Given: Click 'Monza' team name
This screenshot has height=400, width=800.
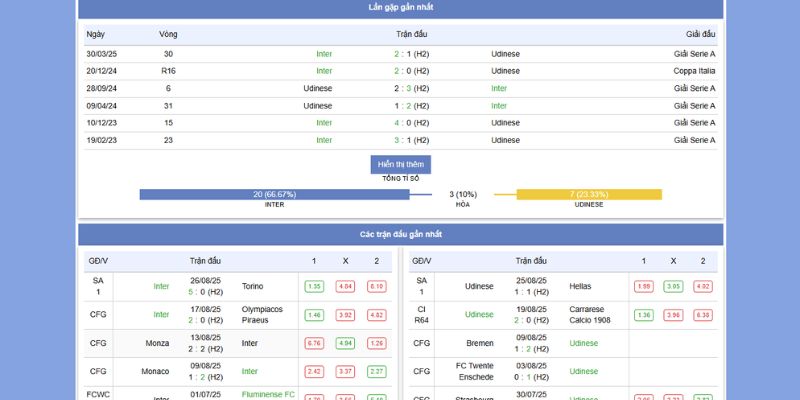Looking at the screenshot, I should (157, 343).
